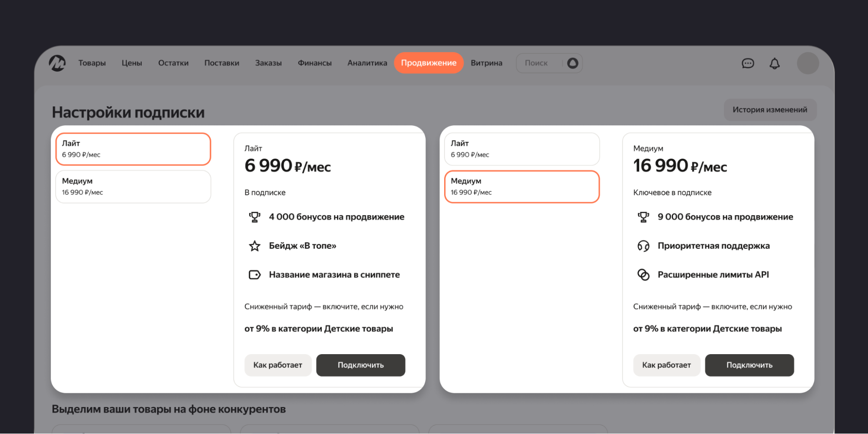Click the Market logo icon in header
The height and width of the screenshot is (434, 868).
pyautogui.click(x=57, y=63)
